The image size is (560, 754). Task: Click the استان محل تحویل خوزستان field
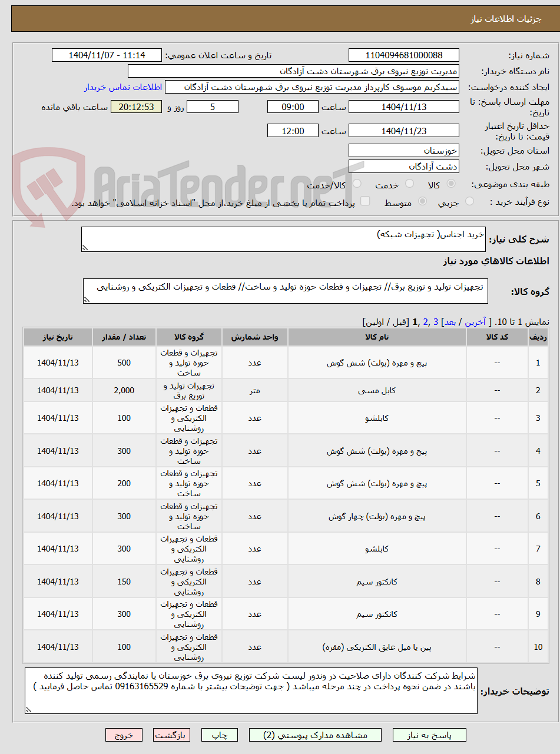click(404, 150)
